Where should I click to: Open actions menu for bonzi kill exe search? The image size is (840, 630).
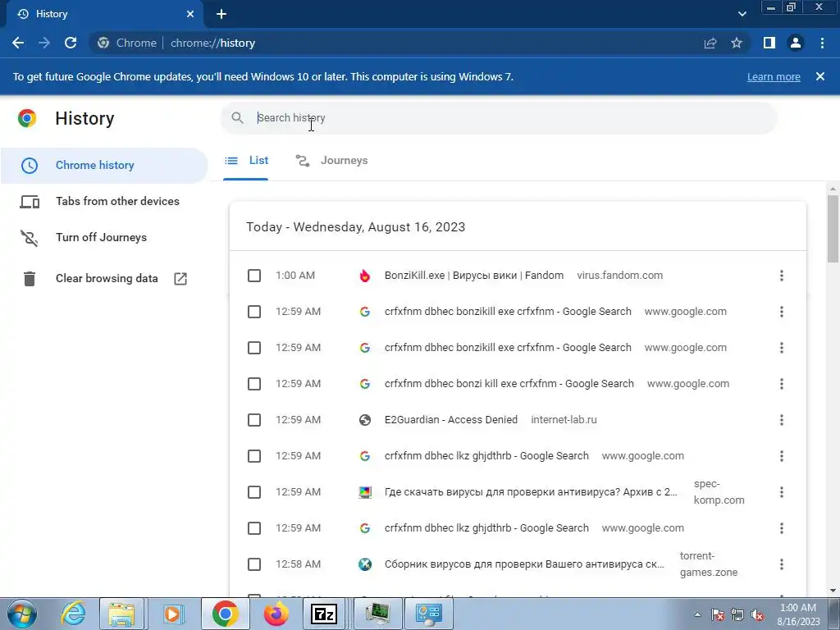[782, 384]
